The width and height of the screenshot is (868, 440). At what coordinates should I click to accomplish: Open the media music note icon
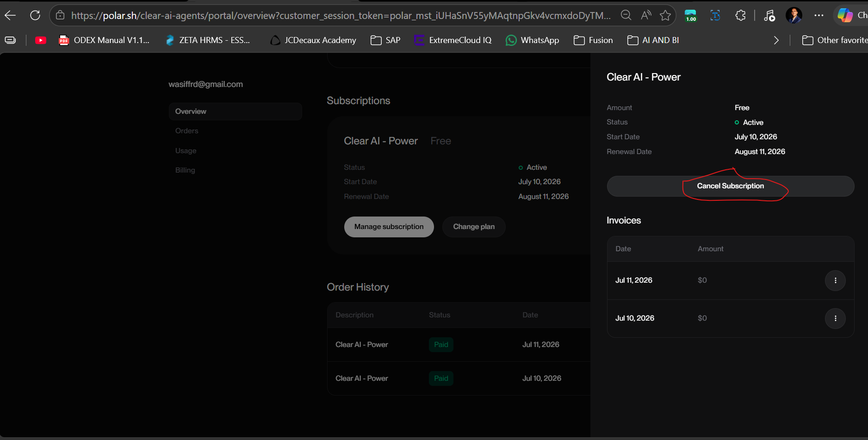(769, 16)
